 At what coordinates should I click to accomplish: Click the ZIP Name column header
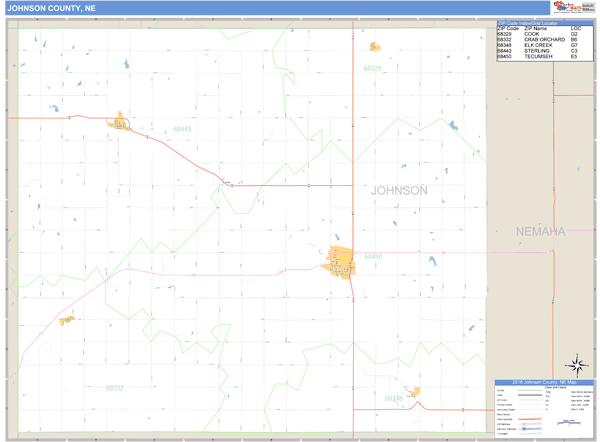click(535, 28)
